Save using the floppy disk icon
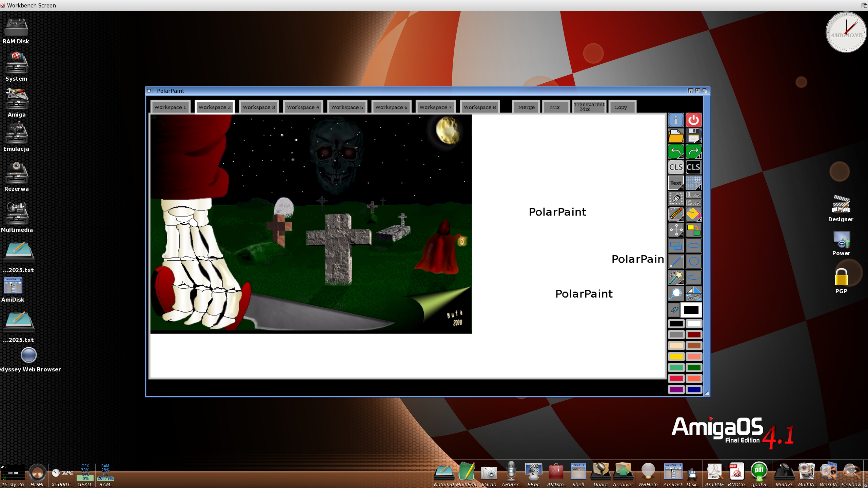 (693, 136)
